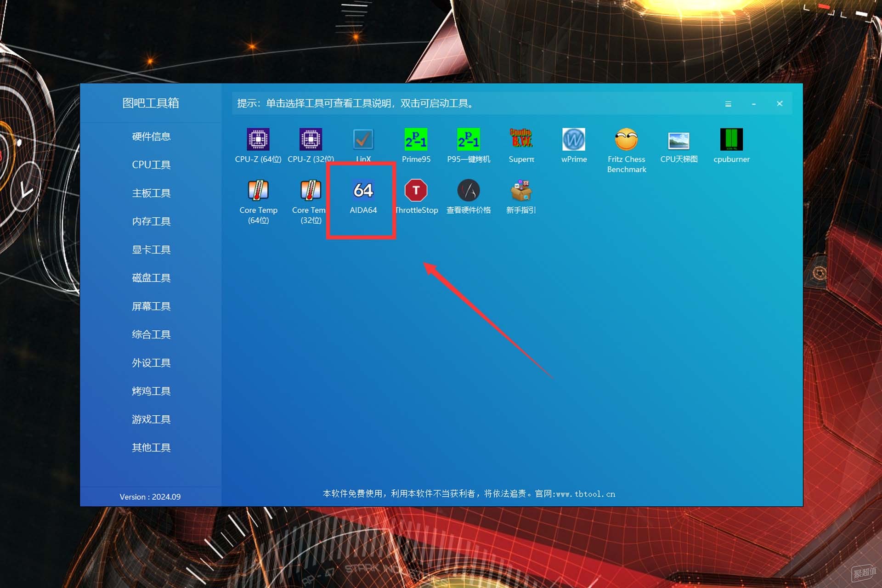Click the Version : 2024.09 label

[x=150, y=497]
